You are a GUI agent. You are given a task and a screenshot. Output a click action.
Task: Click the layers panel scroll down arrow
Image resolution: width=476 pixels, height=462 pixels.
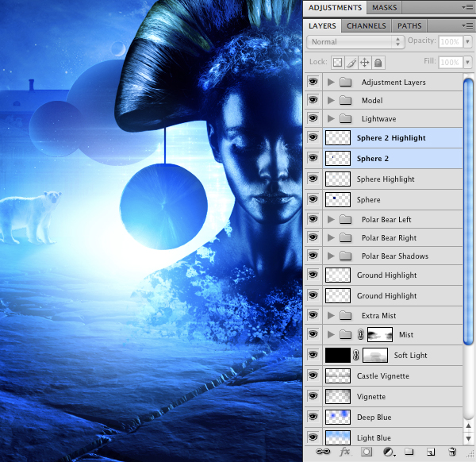coord(468,439)
